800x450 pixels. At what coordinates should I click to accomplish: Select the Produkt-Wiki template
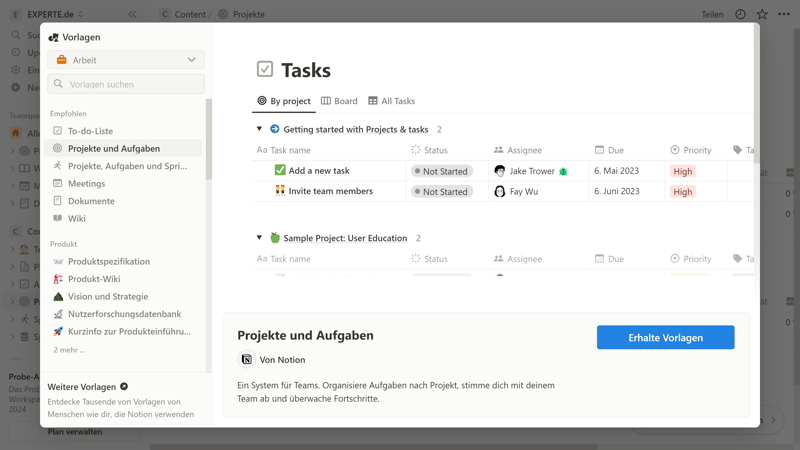[94, 279]
